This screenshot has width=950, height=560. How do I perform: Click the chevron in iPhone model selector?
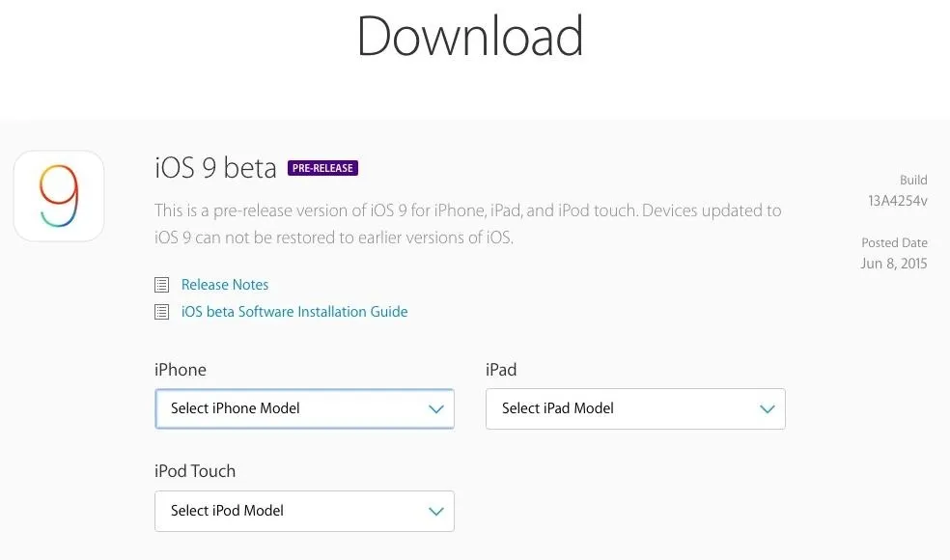436,409
